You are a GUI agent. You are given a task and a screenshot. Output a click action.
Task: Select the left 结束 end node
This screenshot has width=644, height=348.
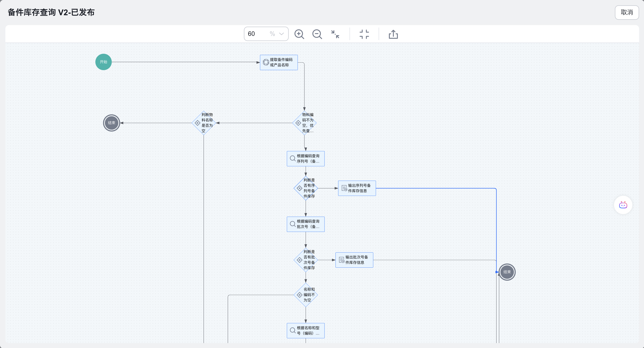point(111,123)
